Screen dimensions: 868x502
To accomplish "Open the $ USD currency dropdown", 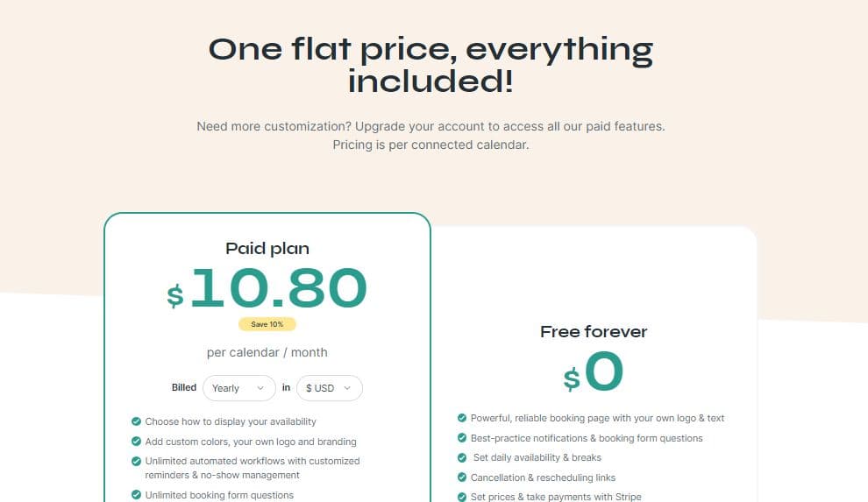I will point(329,388).
